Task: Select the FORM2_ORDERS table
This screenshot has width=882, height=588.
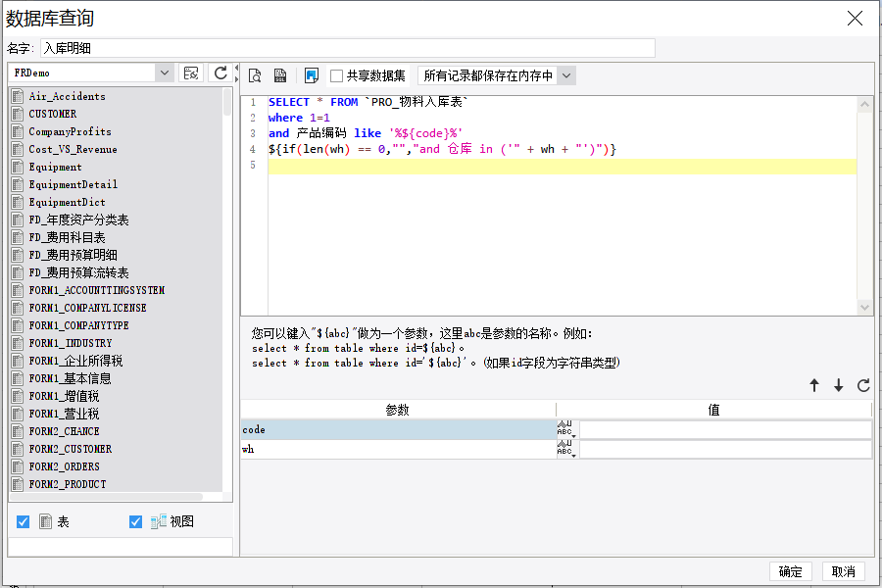Action: [x=64, y=466]
